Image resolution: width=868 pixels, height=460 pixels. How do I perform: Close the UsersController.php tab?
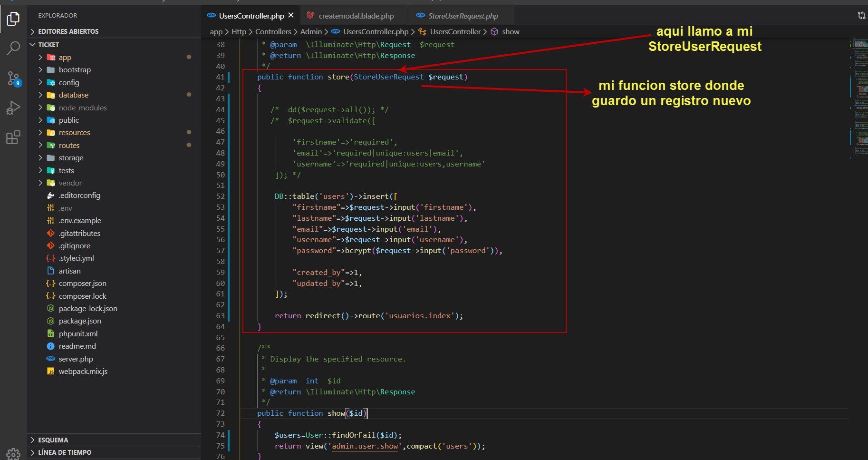pyautogui.click(x=291, y=15)
